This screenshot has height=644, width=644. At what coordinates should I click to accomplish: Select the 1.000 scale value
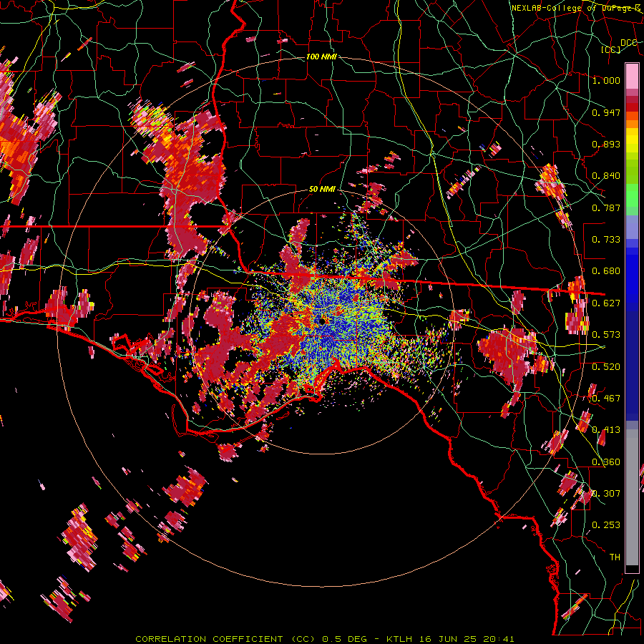point(606,80)
